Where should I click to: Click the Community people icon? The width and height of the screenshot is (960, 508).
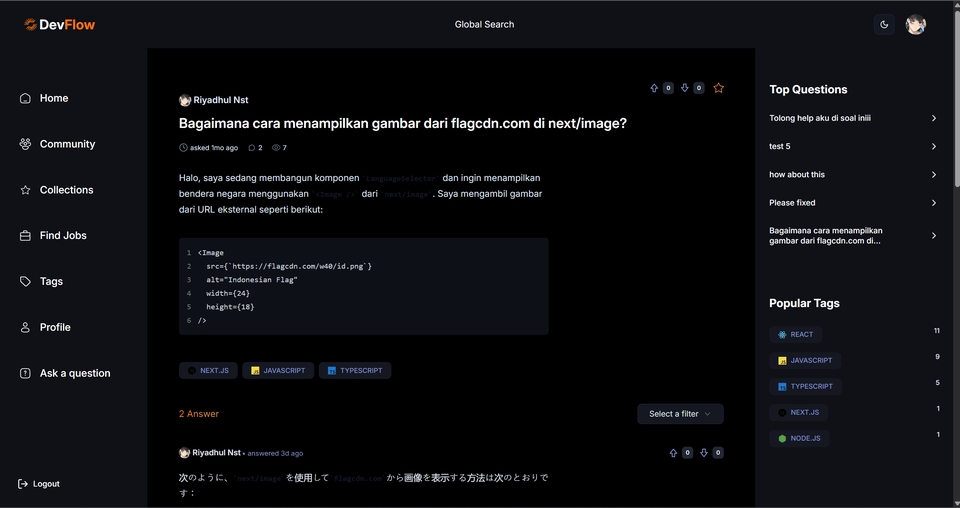25,144
